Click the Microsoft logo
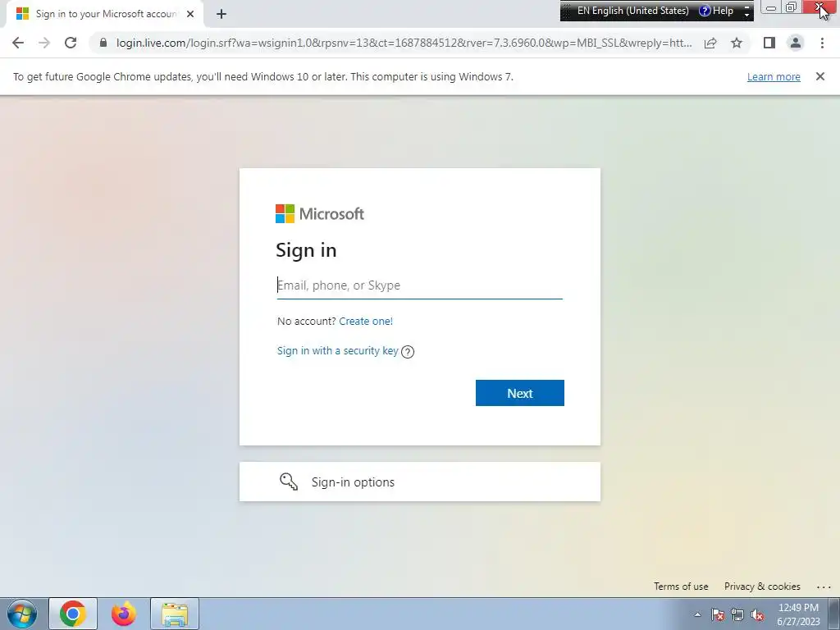The image size is (840, 630). click(x=320, y=214)
